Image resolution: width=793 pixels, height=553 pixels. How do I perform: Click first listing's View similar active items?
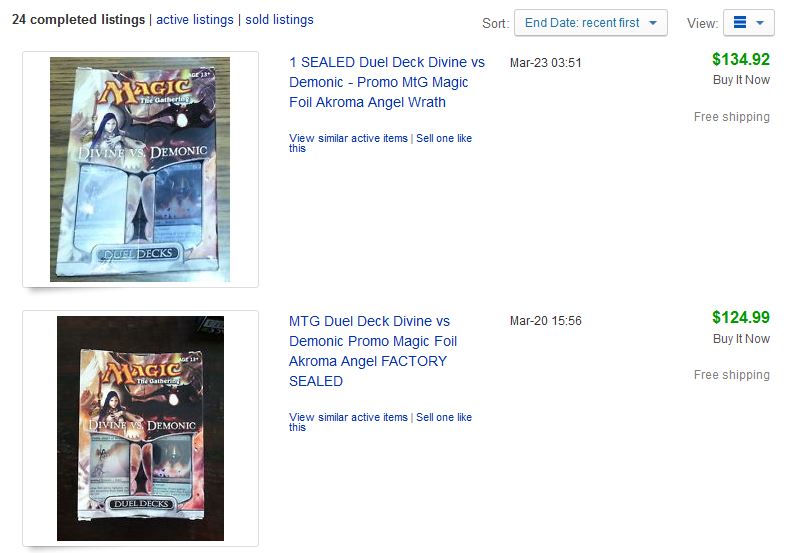(x=348, y=138)
